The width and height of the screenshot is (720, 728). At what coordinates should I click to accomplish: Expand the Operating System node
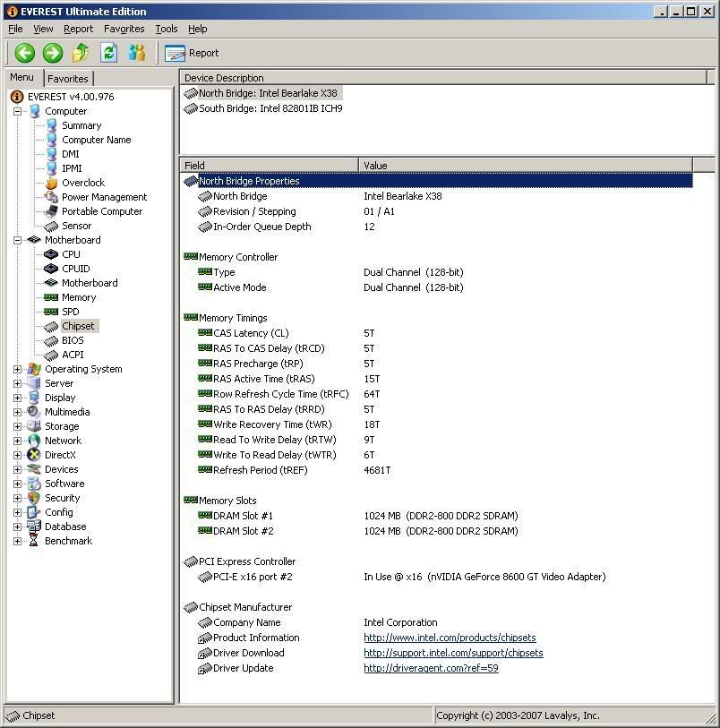[17, 369]
